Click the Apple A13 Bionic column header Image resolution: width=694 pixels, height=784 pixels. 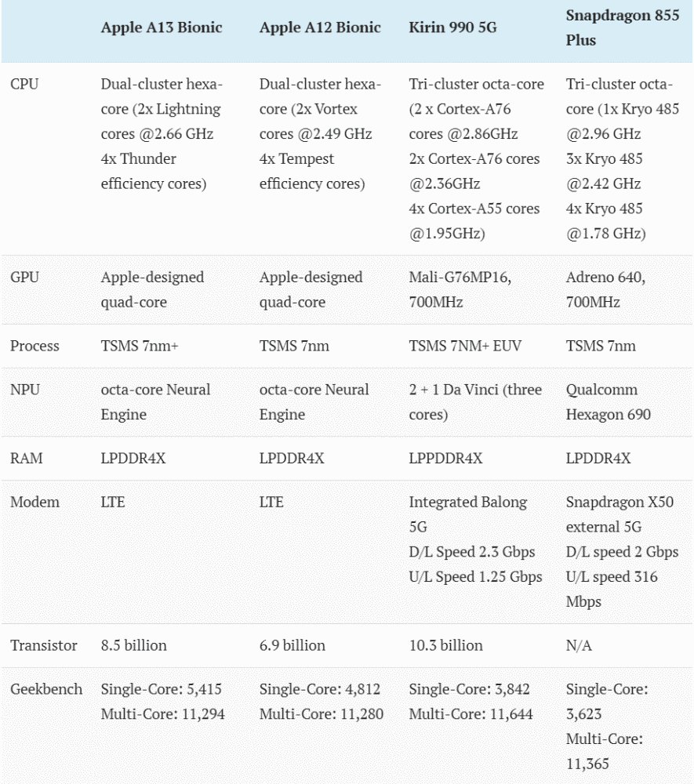click(162, 27)
